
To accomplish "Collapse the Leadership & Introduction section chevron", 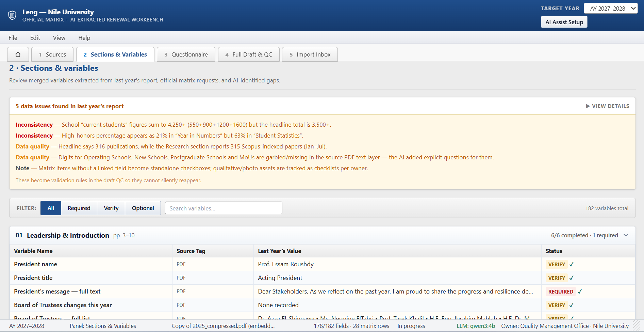I will click(x=626, y=235).
